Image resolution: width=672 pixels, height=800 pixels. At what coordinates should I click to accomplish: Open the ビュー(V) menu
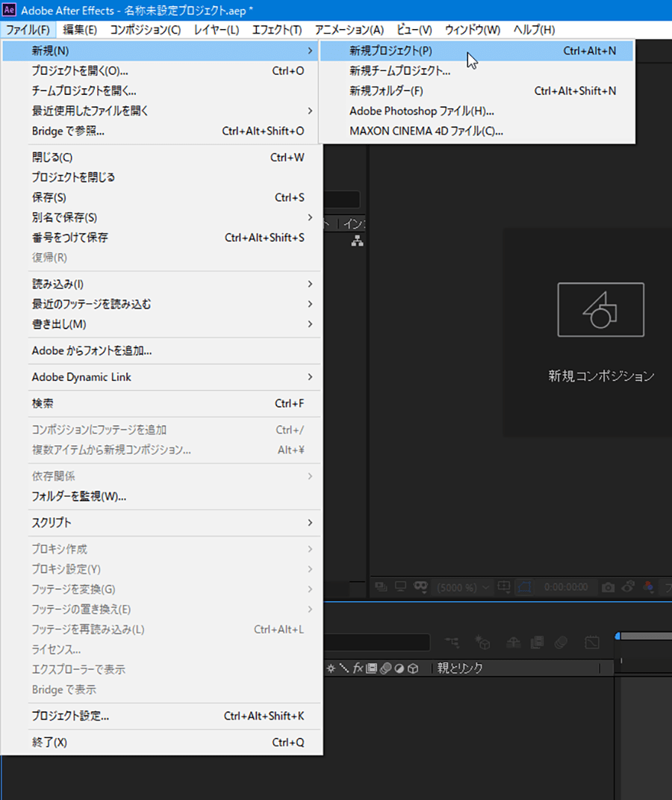[414, 30]
